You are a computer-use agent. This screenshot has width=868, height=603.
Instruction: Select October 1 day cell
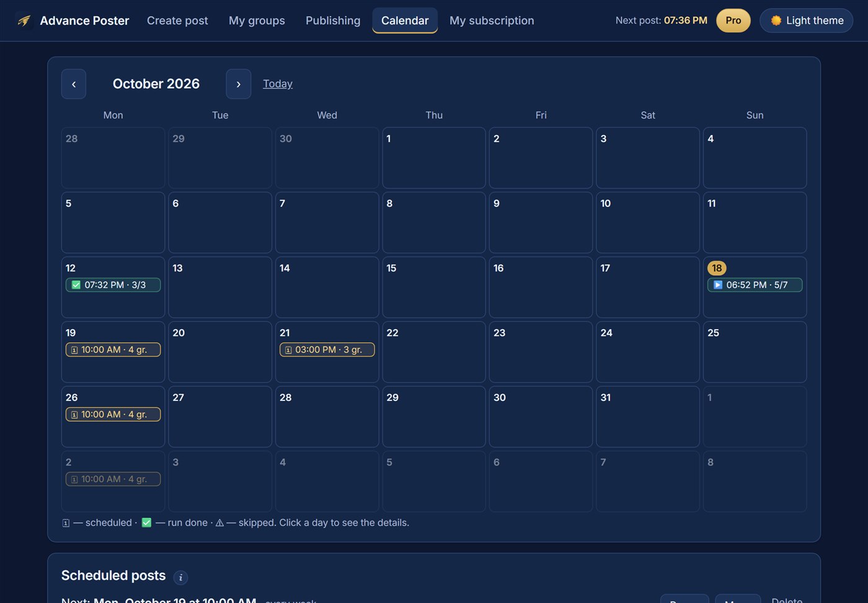tap(434, 158)
